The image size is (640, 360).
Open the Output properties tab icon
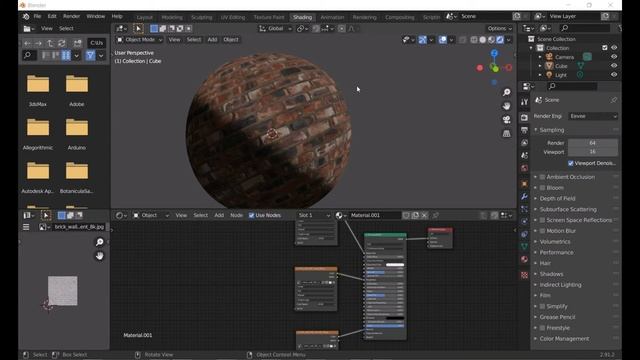[x=524, y=130]
